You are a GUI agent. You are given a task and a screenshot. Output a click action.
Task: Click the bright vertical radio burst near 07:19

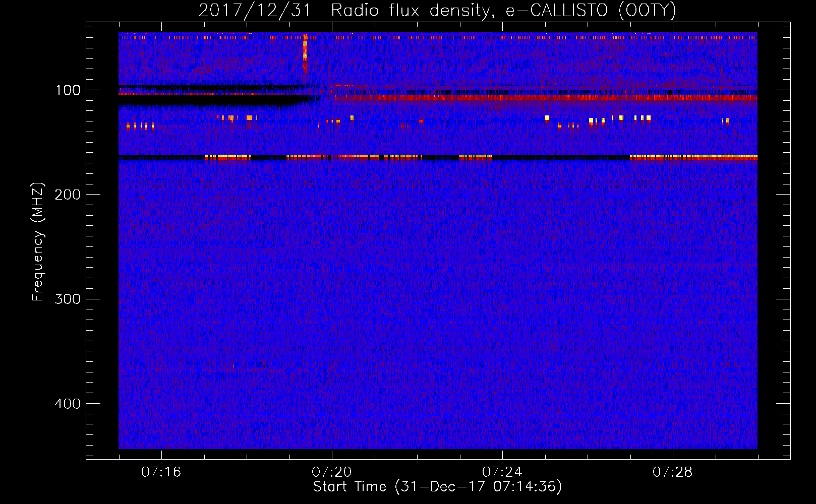point(305,54)
